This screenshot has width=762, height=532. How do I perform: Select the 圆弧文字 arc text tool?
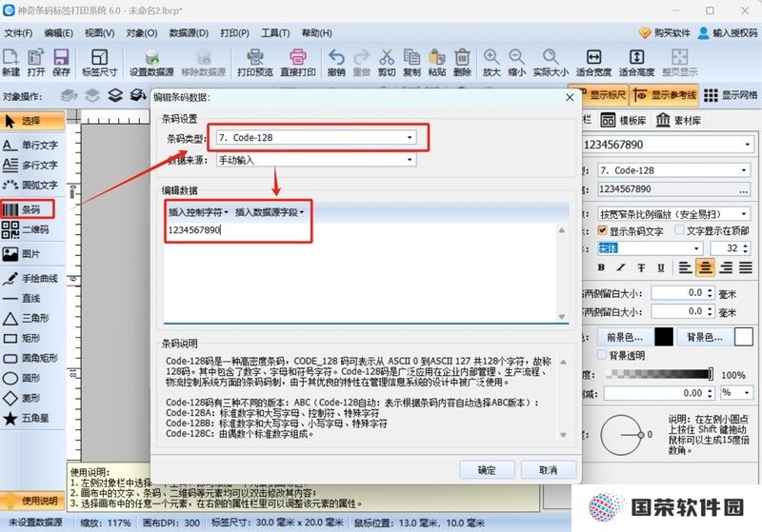(x=32, y=185)
